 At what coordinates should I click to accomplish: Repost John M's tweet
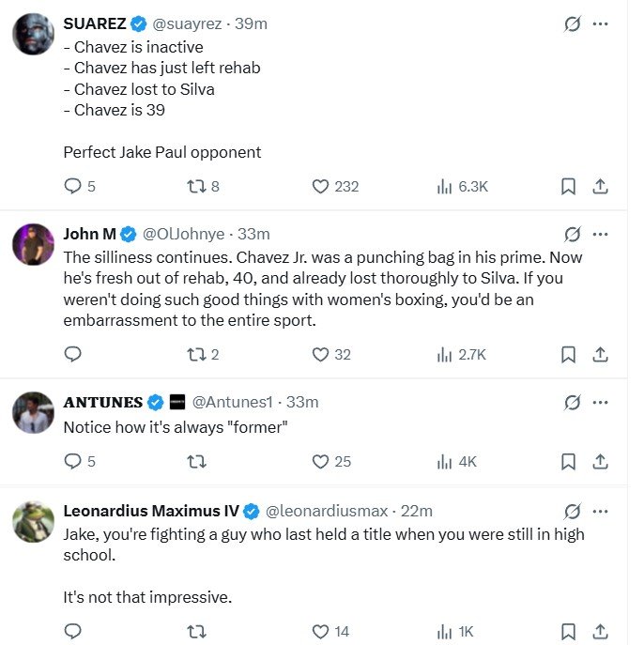197,354
